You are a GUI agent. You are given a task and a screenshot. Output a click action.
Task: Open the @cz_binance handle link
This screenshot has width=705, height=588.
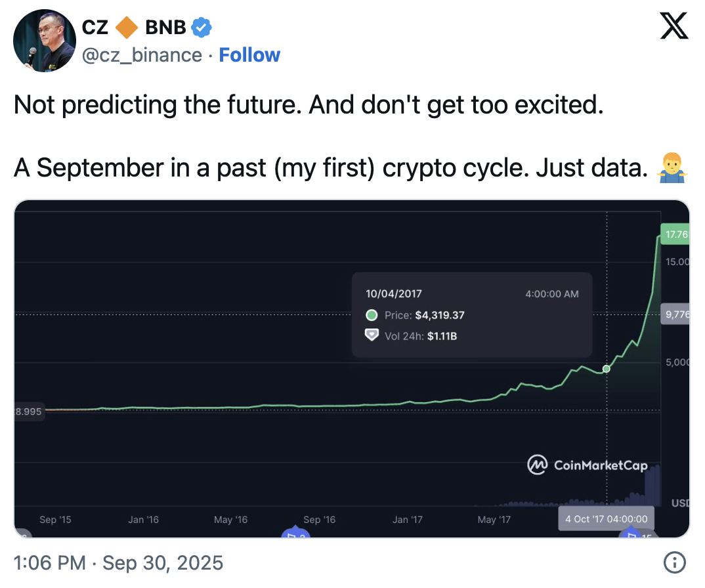[x=141, y=55]
